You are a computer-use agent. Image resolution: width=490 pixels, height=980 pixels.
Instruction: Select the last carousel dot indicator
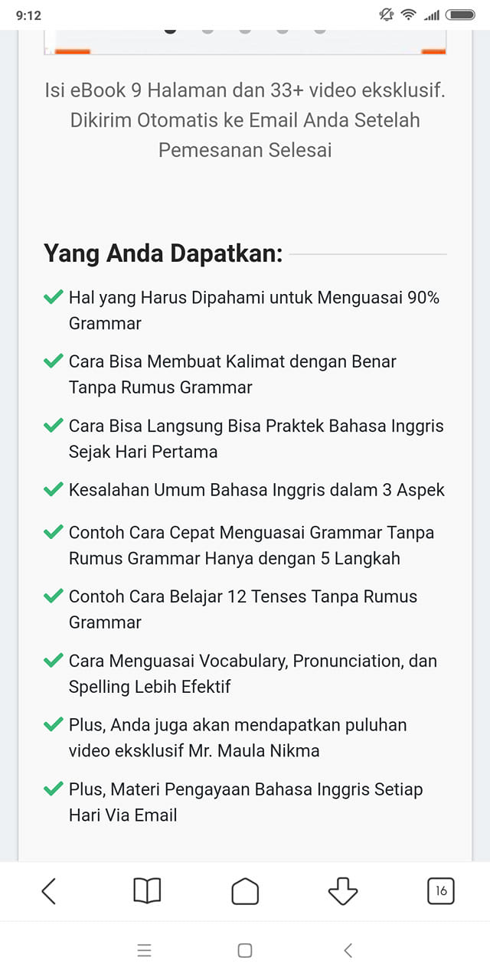(x=320, y=31)
